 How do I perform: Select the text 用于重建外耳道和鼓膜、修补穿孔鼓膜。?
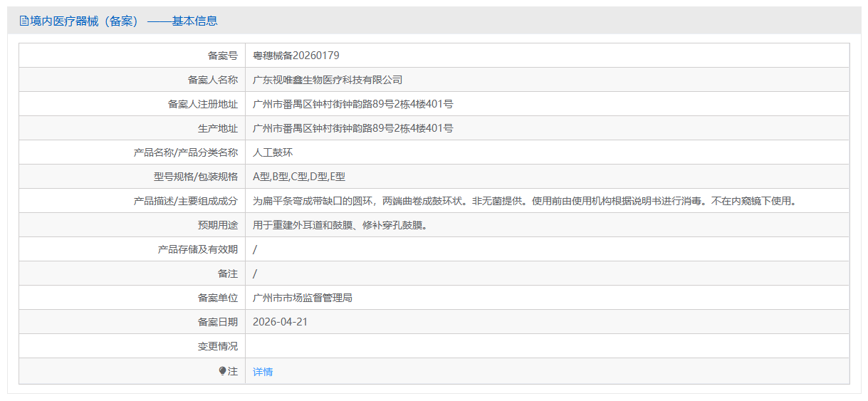340,225
